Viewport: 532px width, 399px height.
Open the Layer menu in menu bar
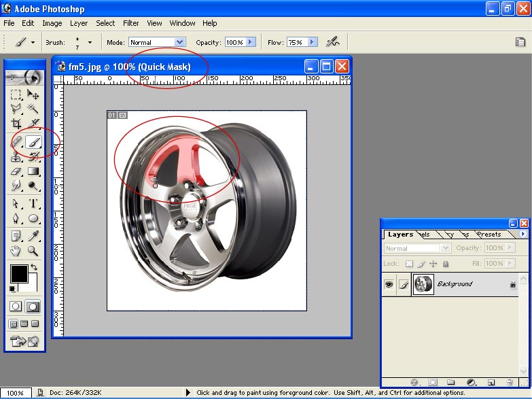pos(79,23)
